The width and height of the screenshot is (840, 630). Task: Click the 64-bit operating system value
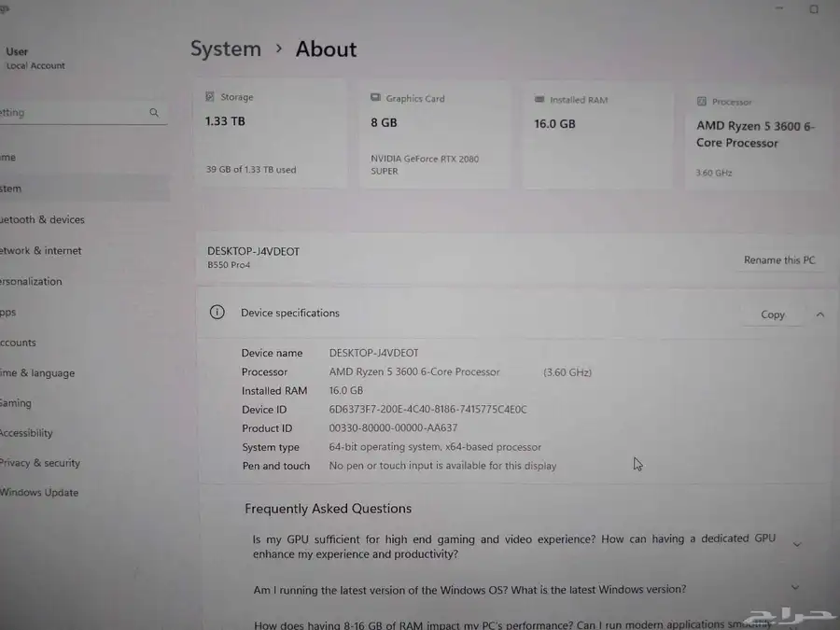(435, 447)
